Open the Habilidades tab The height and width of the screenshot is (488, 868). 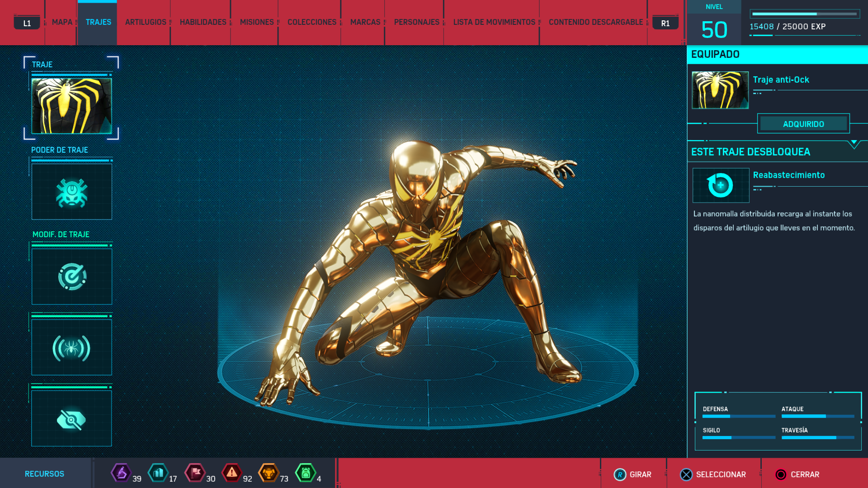(x=203, y=22)
